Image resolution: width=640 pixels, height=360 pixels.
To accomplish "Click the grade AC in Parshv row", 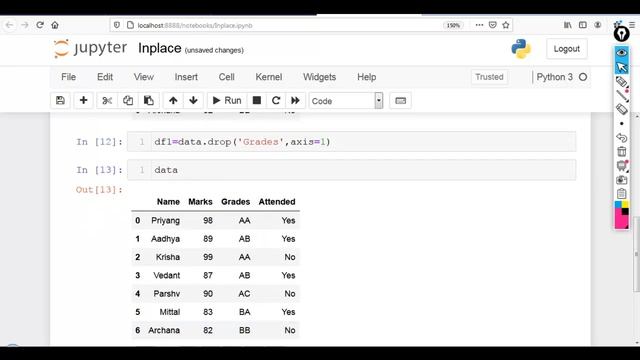I will pos(244,293).
